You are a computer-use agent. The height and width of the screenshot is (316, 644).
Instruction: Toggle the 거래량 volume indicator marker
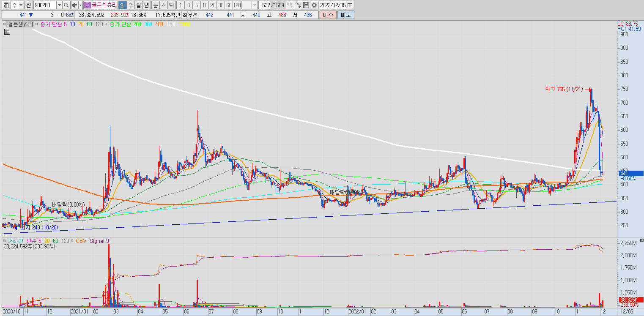coord(5,241)
